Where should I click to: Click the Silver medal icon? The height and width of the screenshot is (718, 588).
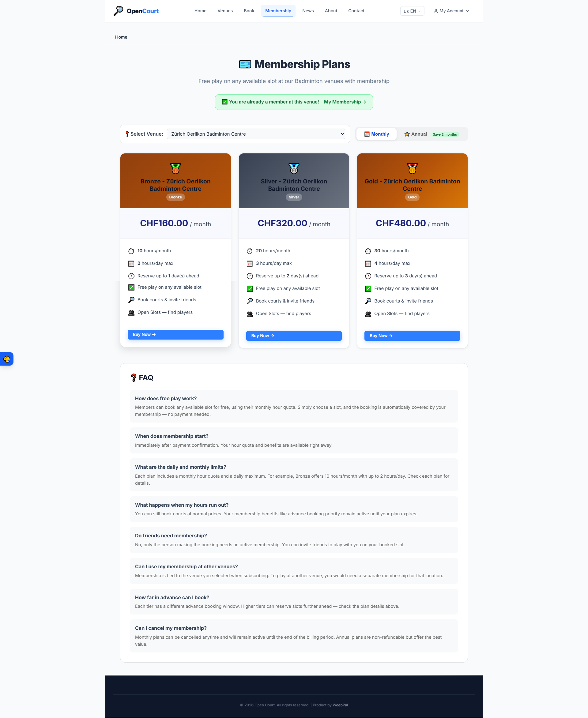tap(294, 168)
